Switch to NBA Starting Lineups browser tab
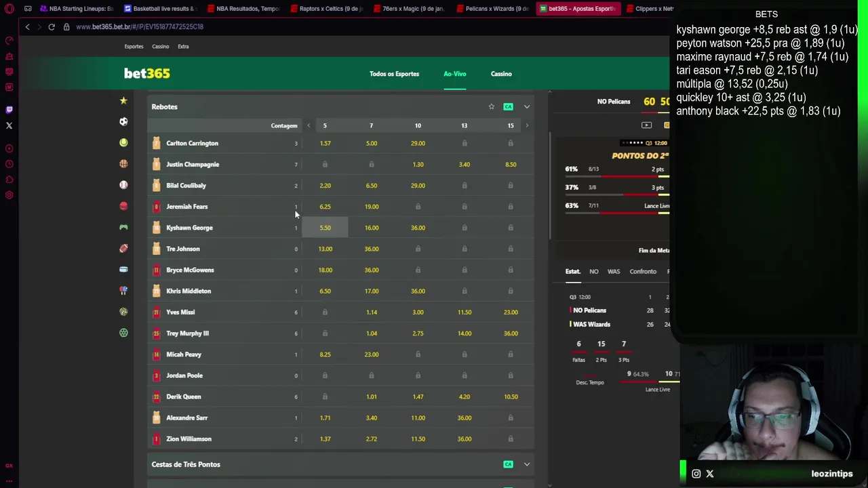 click(77, 9)
